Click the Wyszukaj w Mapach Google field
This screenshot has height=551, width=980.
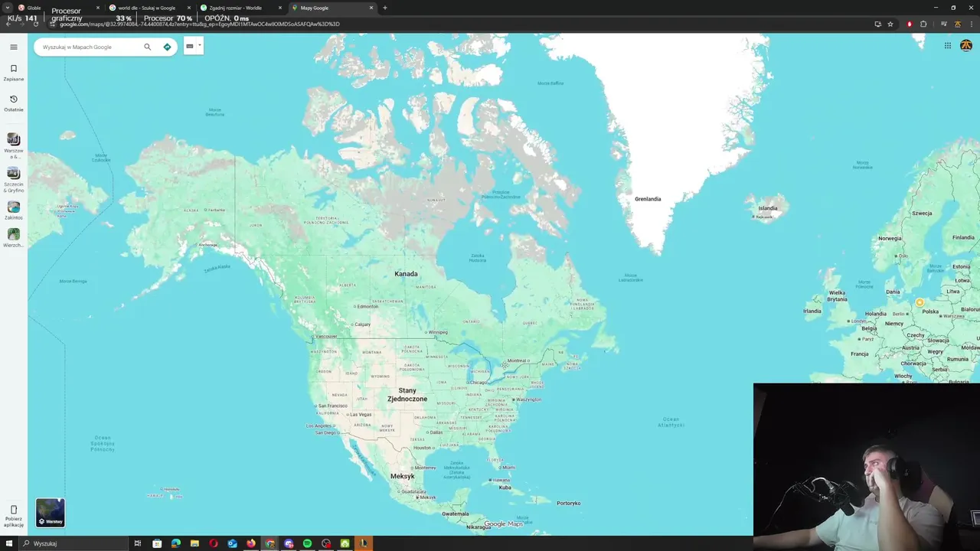[x=90, y=47]
